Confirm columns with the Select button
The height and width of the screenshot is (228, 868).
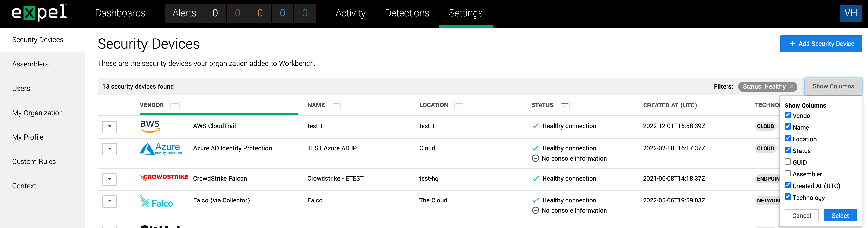840,216
